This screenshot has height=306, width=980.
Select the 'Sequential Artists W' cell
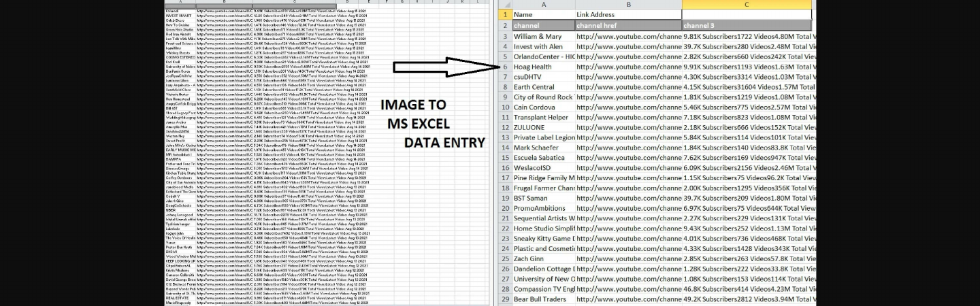tap(543, 218)
